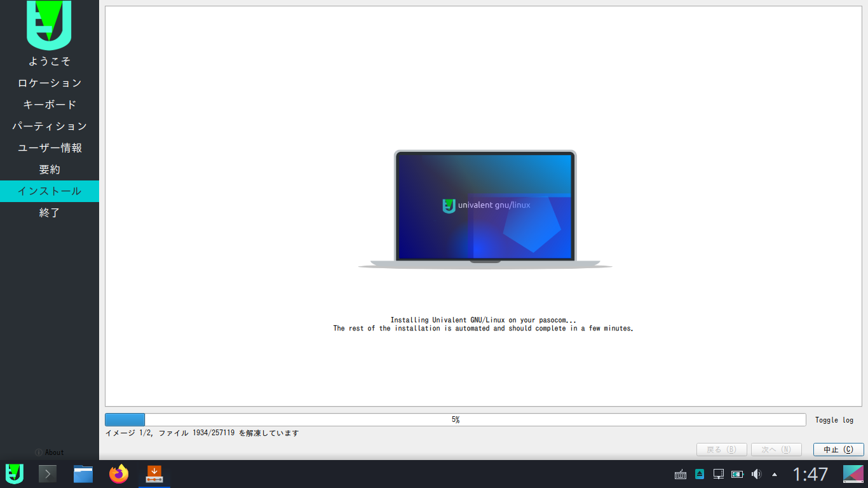Select the 終了 step in sidebar
This screenshot has width=868, height=488.
50,213
